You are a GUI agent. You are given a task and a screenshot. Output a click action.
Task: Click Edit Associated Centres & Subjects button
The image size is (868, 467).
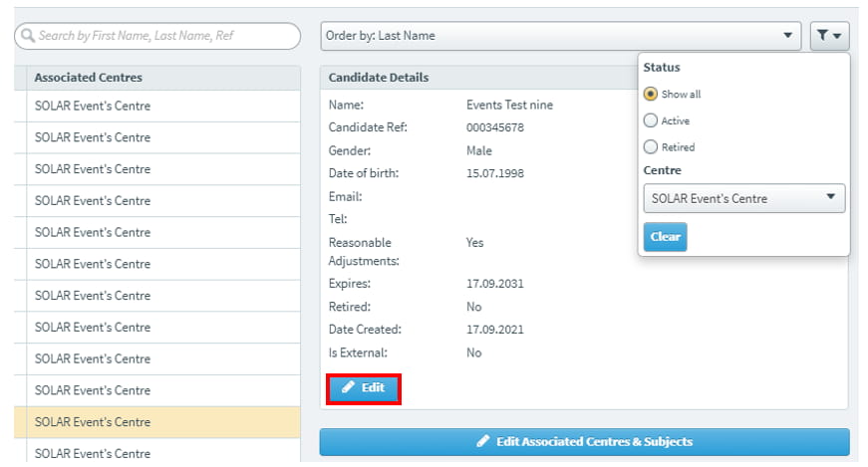[x=584, y=441]
